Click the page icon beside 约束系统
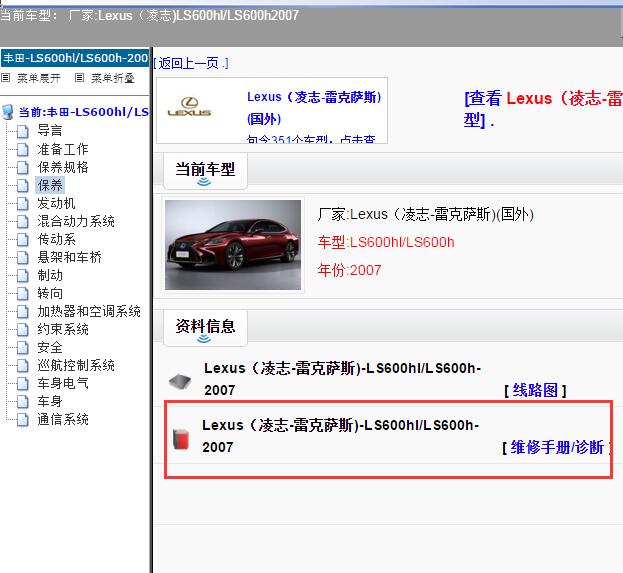The image size is (623, 573). coord(23,329)
